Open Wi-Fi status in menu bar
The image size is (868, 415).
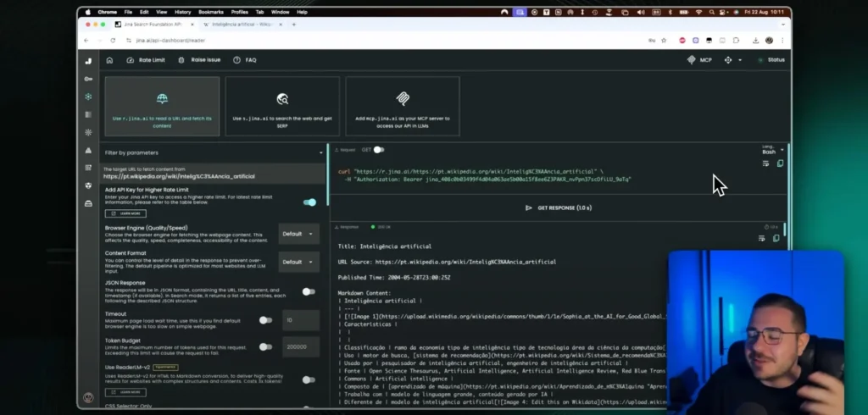click(x=698, y=12)
